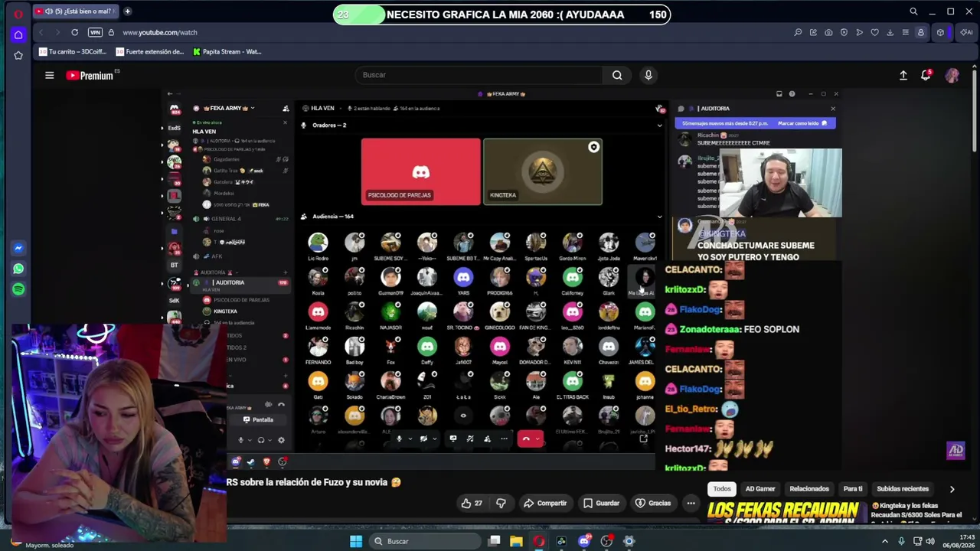Select the AD Gamer filter chip
Viewport: 980px width, 551px height.
click(760, 489)
